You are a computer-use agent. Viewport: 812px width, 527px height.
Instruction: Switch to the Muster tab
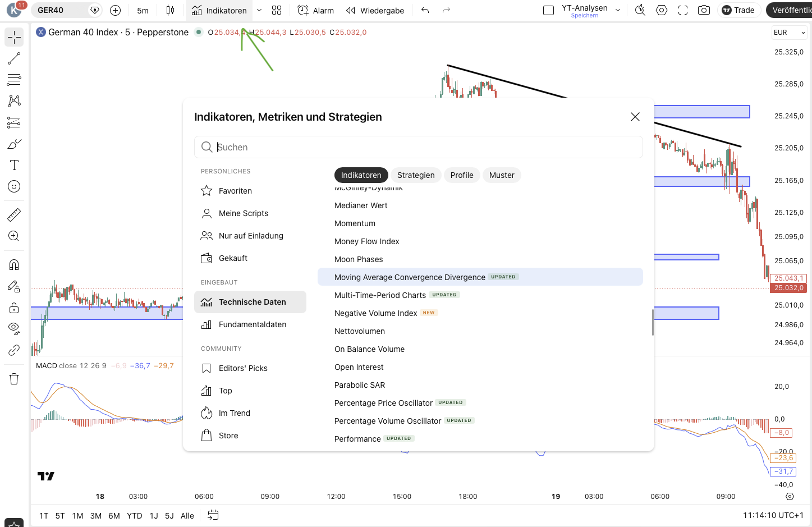(x=502, y=175)
